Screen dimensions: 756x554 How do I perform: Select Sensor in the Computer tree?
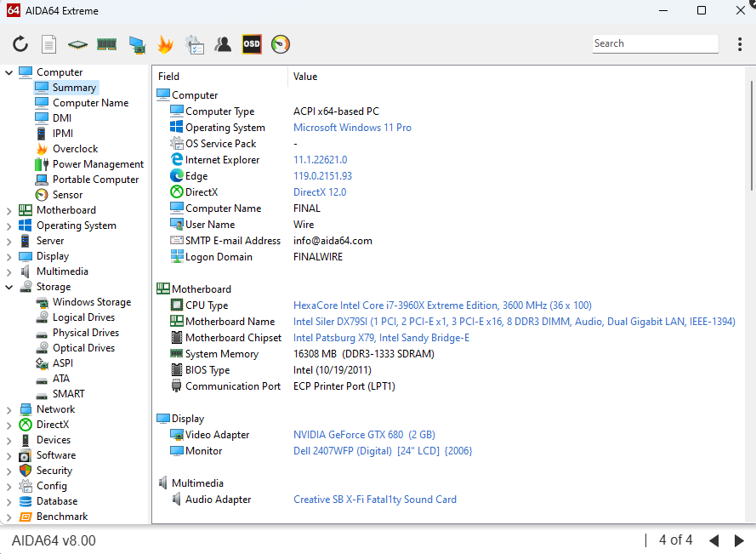(x=67, y=195)
